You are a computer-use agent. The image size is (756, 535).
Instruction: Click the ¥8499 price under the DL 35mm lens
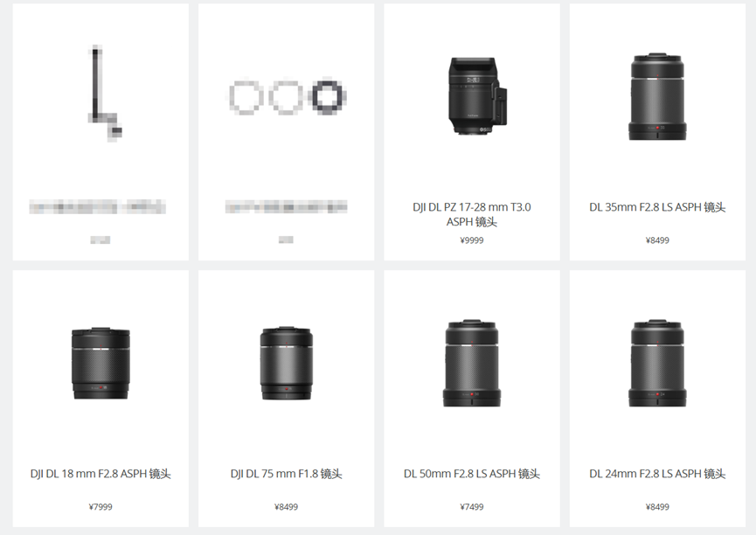(x=657, y=240)
